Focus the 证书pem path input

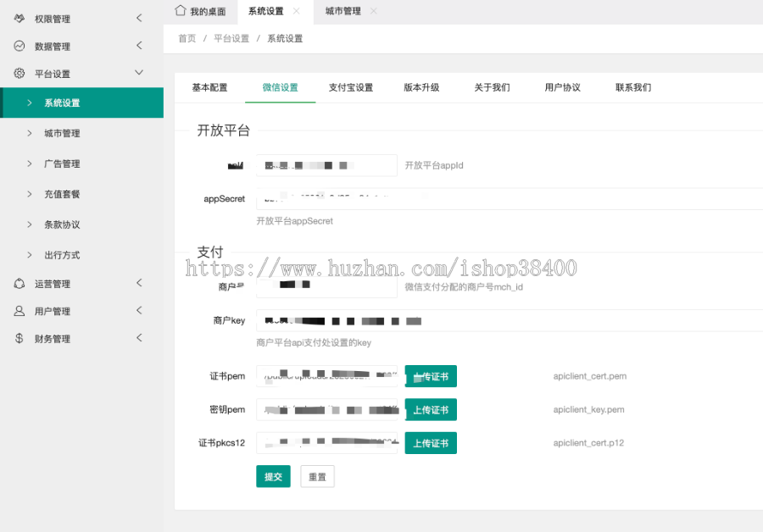tap(326, 376)
